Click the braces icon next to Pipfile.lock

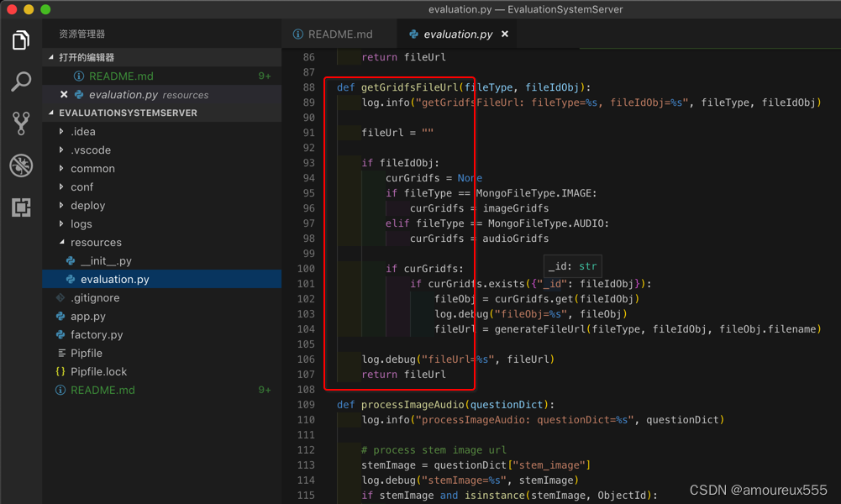click(60, 371)
